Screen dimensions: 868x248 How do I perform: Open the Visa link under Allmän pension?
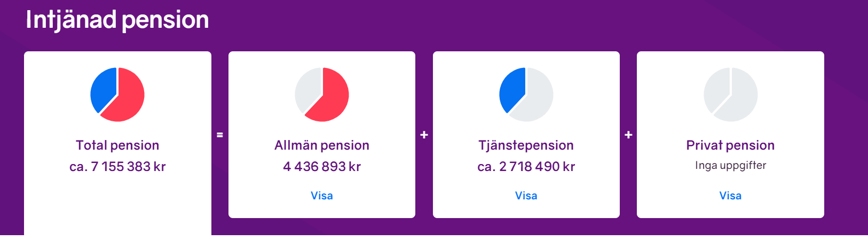pyautogui.click(x=322, y=196)
